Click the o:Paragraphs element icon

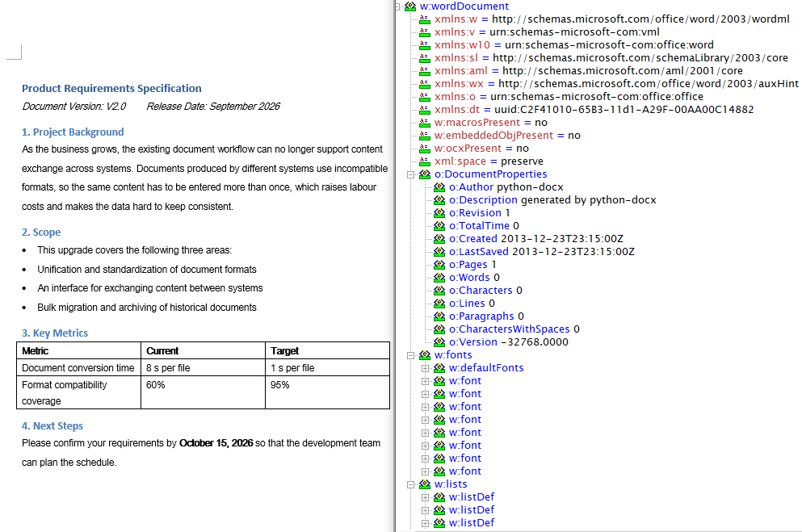tap(439, 316)
